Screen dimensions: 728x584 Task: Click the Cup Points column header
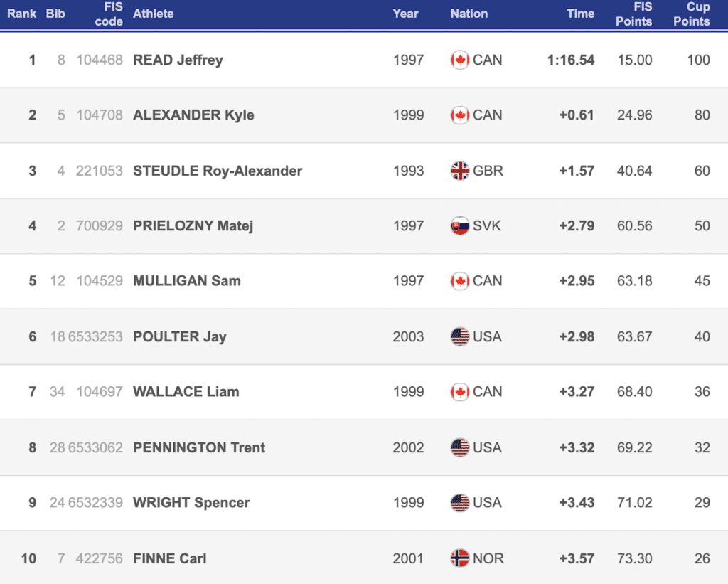tap(691, 14)
